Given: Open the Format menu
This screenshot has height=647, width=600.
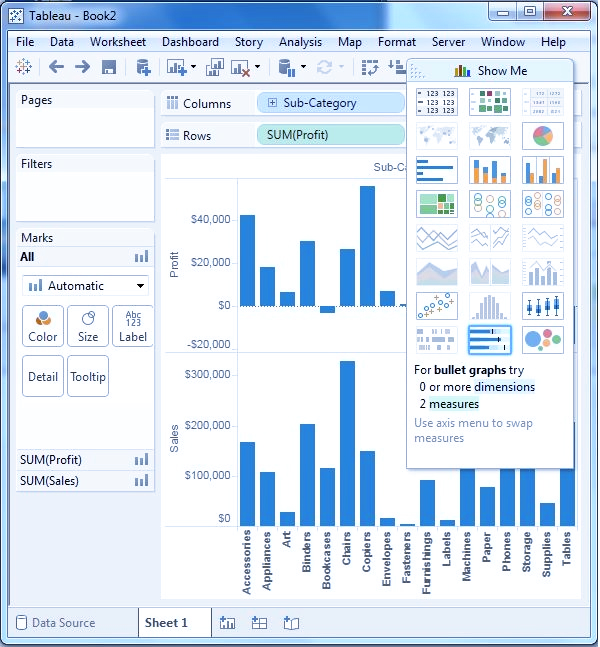Looking at the screenshot, I should coord(397,42).
